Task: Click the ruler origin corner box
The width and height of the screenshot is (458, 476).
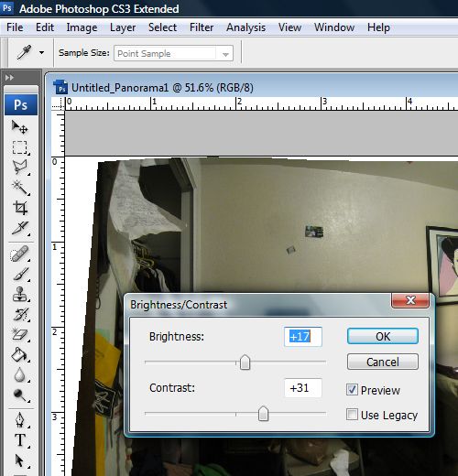Action: point(58,103)
